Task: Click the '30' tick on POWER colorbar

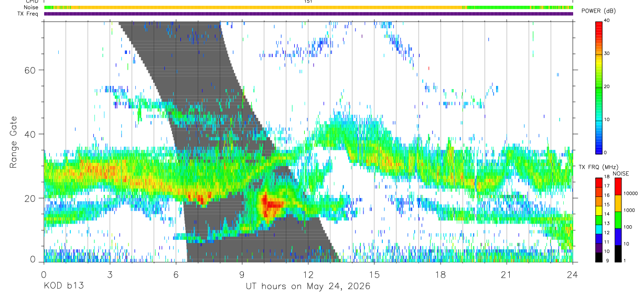Action: pos(608,53)
